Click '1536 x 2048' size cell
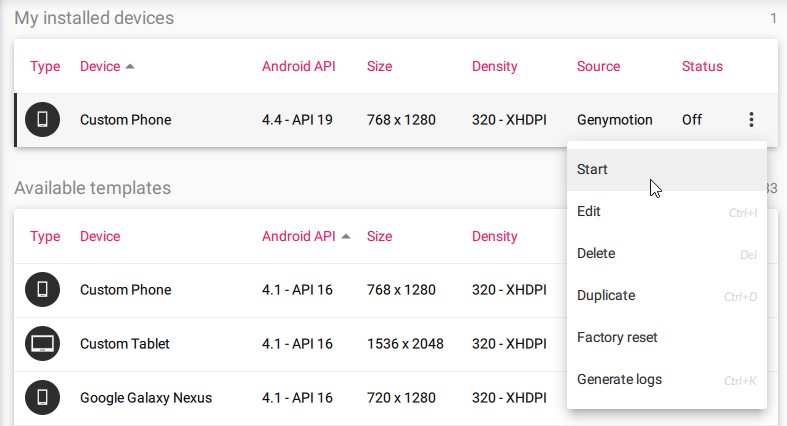 [405, 344]
